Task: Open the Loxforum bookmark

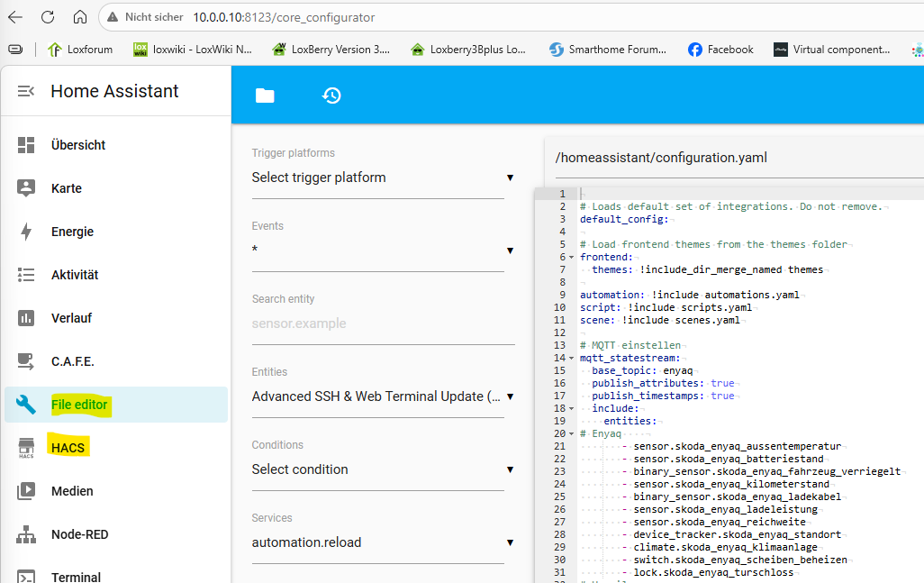Action: (80, 50)
